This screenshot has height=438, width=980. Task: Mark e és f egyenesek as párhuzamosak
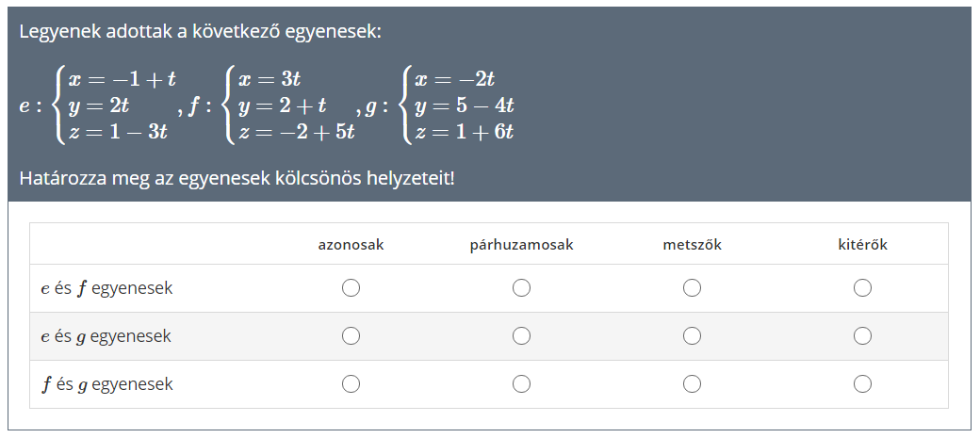pyautogui.click(x=521, y=288)
